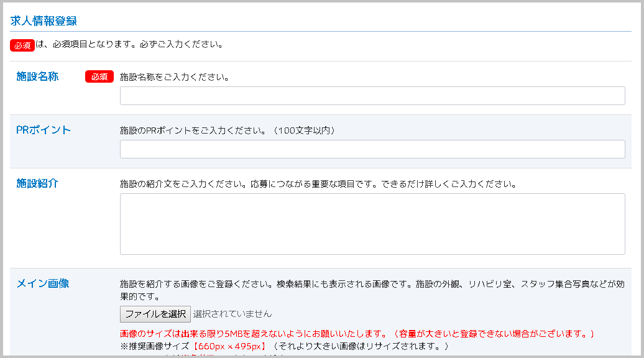This screenshot has width=644, height=358.
Task: Click the 求人情報登録 page heading
Action: pyautogui.click(x=44, y=21)
